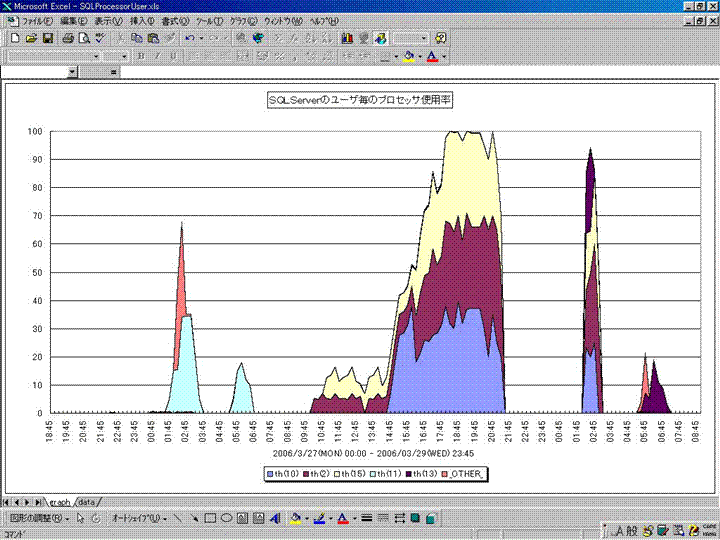Click the Percent style icon
The height and width of the screenshot is (540, 720).
point(279,56)
